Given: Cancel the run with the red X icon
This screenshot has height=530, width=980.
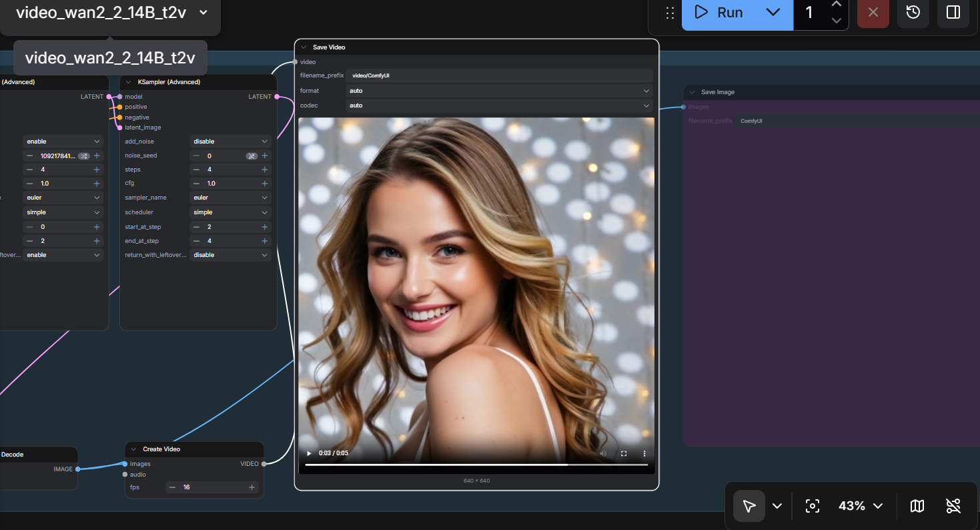Looking at the screenshot, I should click(x=873, y=13).
